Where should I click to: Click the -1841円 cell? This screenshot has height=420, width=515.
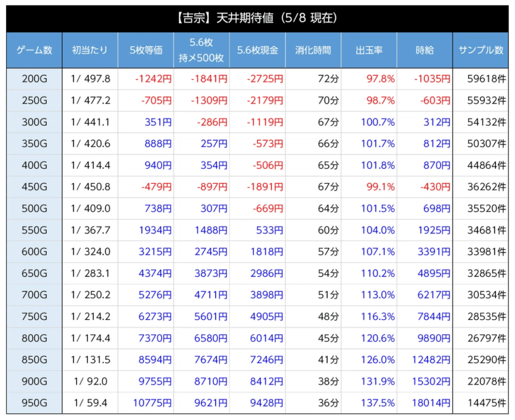pyautogui.click(x=209, y=79)
